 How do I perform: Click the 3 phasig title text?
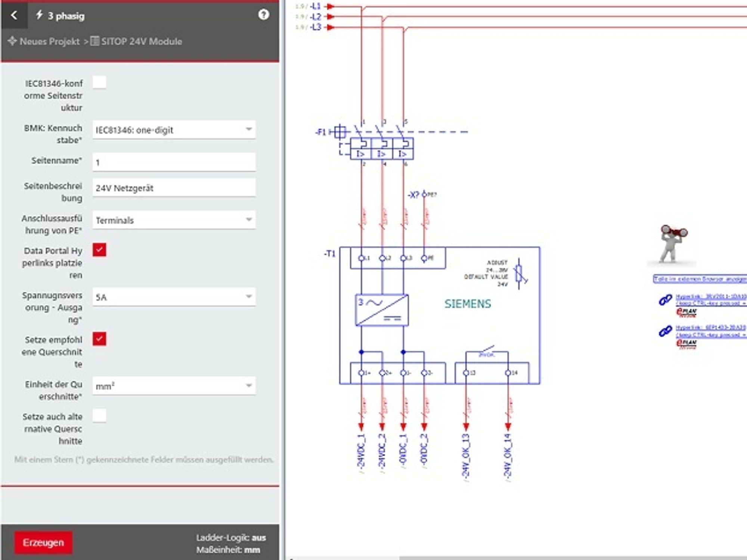66,16
